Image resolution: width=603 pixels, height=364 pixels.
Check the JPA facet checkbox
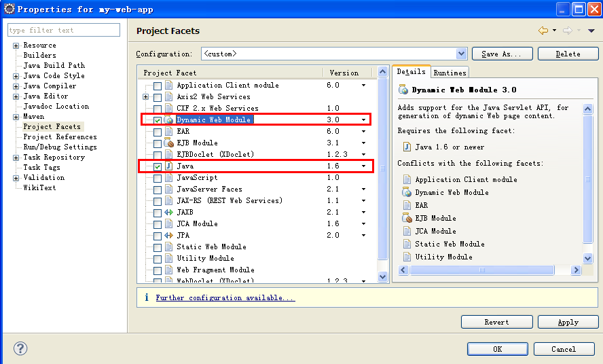(x=158, y=236)
